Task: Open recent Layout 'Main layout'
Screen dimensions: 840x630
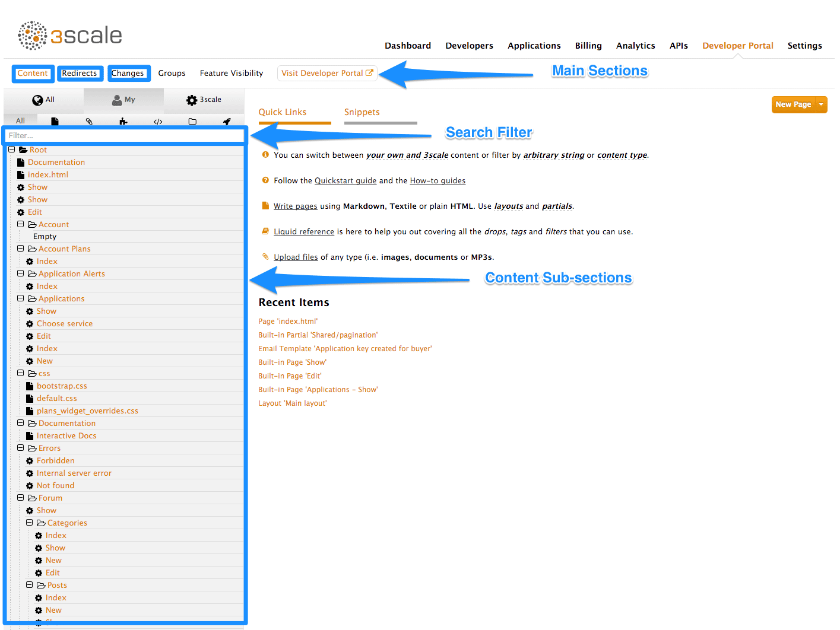Action: pos(293,403)
